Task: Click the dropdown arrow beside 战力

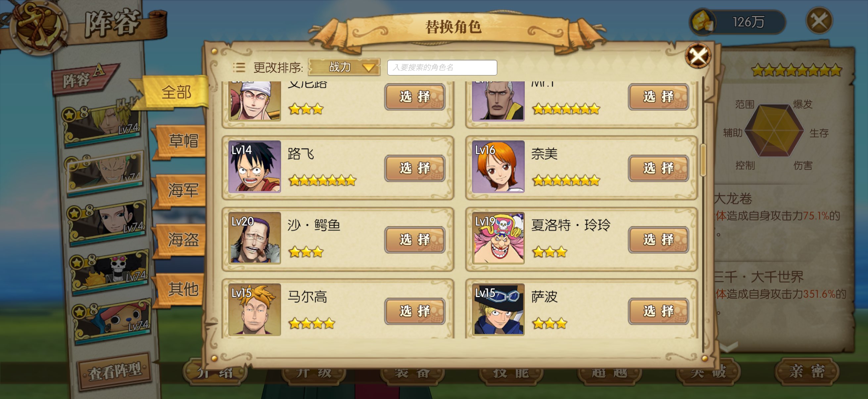Action: [369, 68]
